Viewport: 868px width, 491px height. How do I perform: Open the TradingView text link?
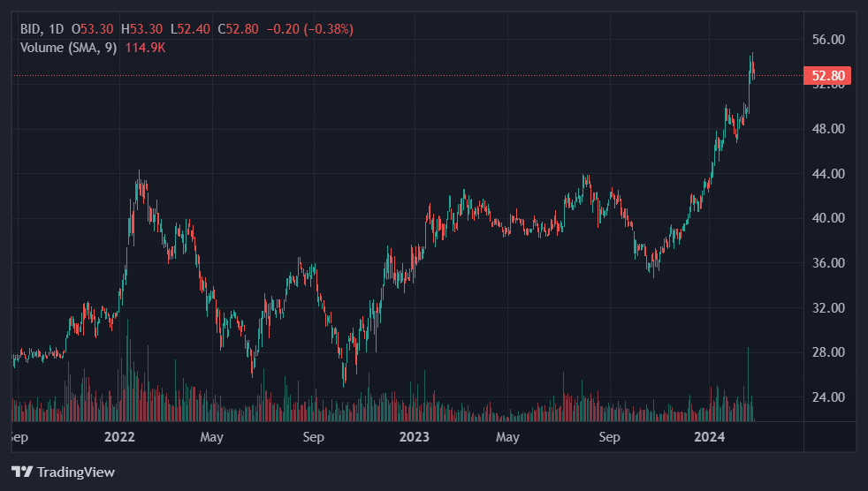pyautogui.click(x=75, y=472)
